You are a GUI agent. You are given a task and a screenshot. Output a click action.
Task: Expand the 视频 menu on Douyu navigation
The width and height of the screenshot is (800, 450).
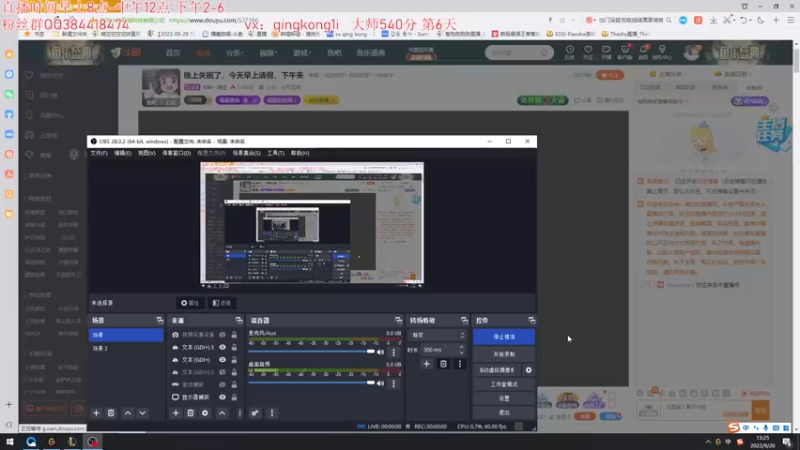tap(267, 53)
